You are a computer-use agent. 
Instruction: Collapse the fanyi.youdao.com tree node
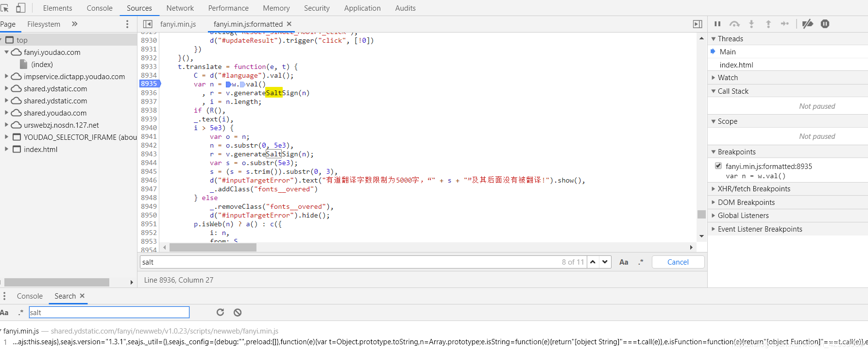pyautogui.click(x=7, y=52)
